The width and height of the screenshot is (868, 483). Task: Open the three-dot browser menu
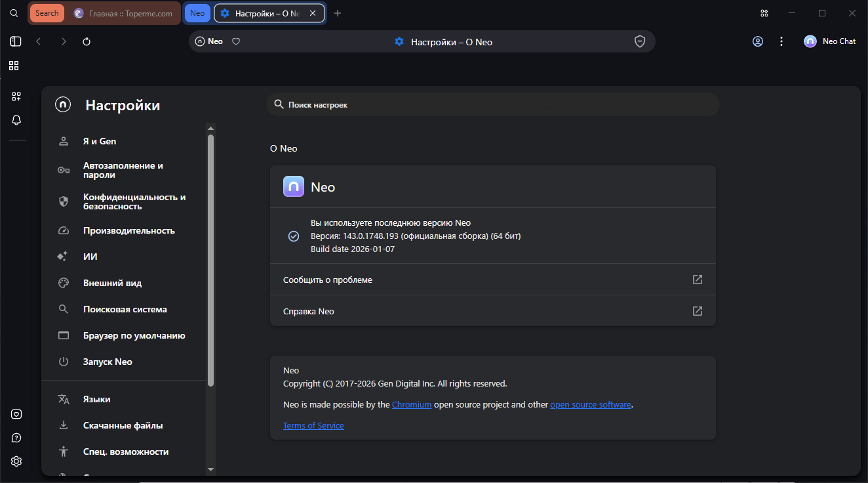(x=781, y=41)
